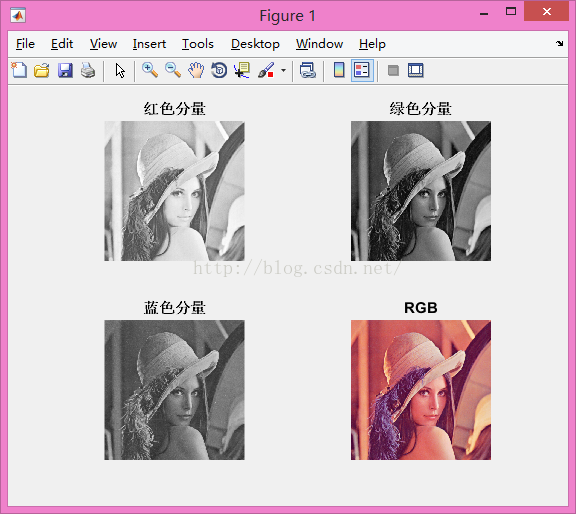Save the figure with the floppy disk icon
The image size is (576, 514).
tap(65, 70)
